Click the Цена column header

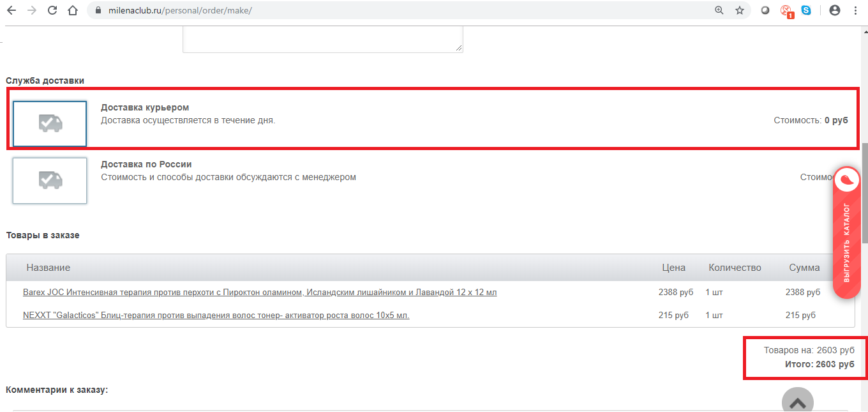pyautogui.click(x=673, y=268)
